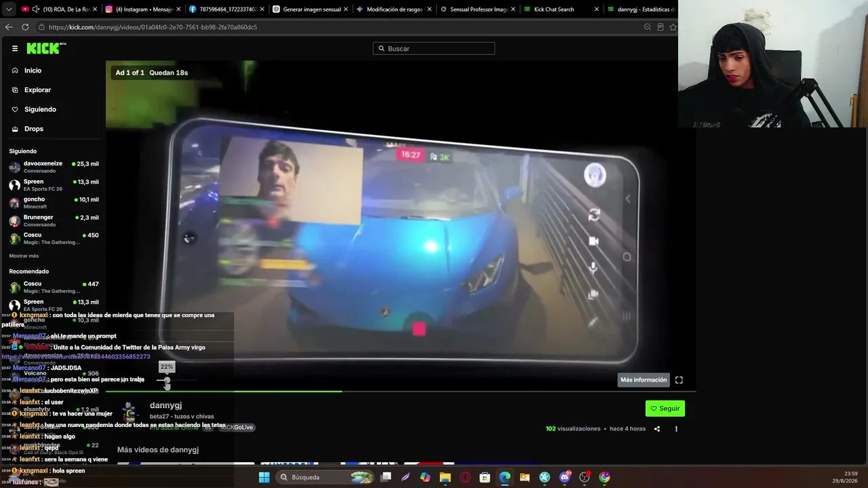868x488 pixels.
Task: Click the profile avatar on the ad phone screen
Action: tap(595, 175)
